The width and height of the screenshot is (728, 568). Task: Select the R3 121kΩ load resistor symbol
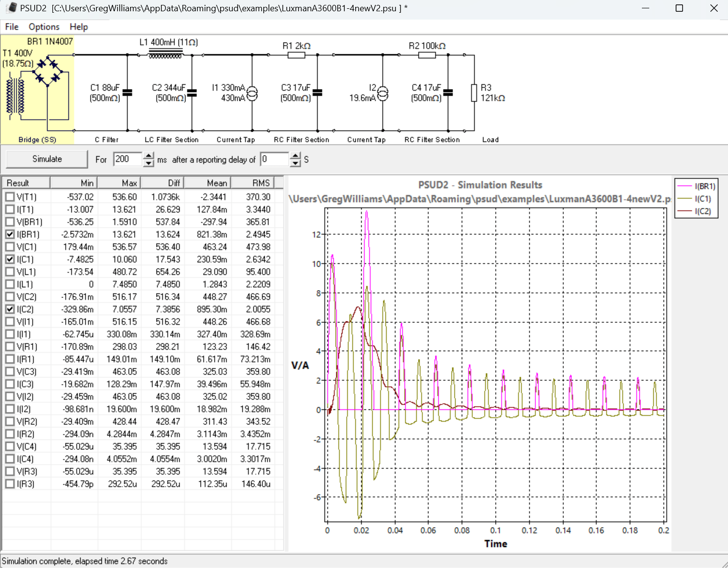[474, 93]
